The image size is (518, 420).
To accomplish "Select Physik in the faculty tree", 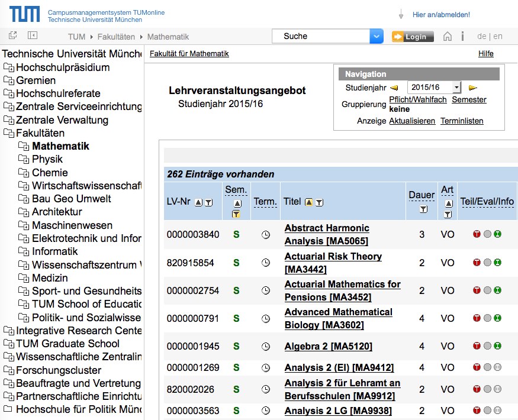I will (47, 159).
